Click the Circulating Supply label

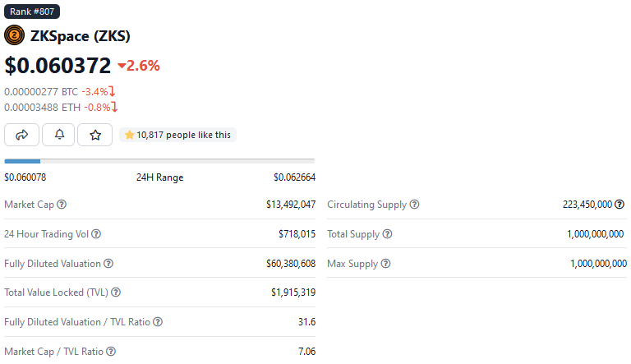click(x=367, y=205)
